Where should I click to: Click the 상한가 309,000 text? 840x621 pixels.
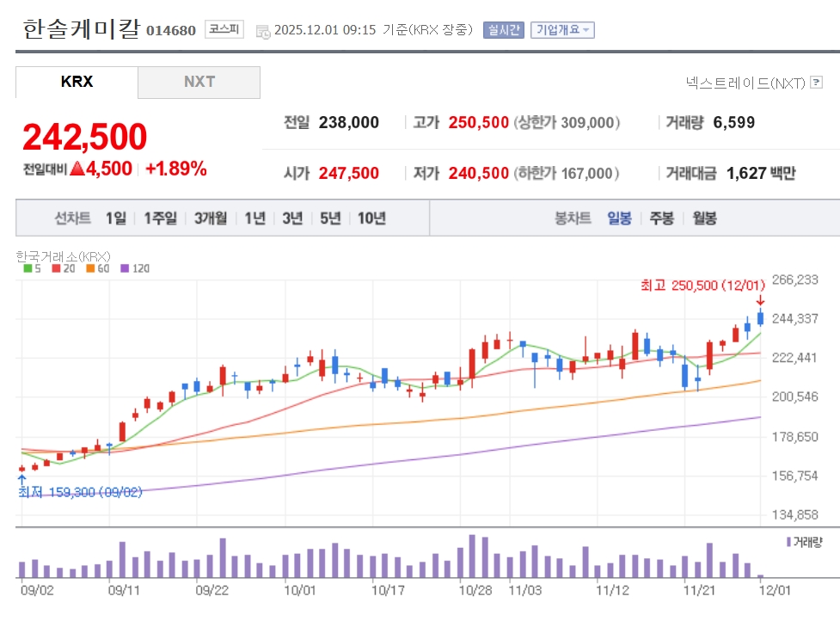coord(567,123)
